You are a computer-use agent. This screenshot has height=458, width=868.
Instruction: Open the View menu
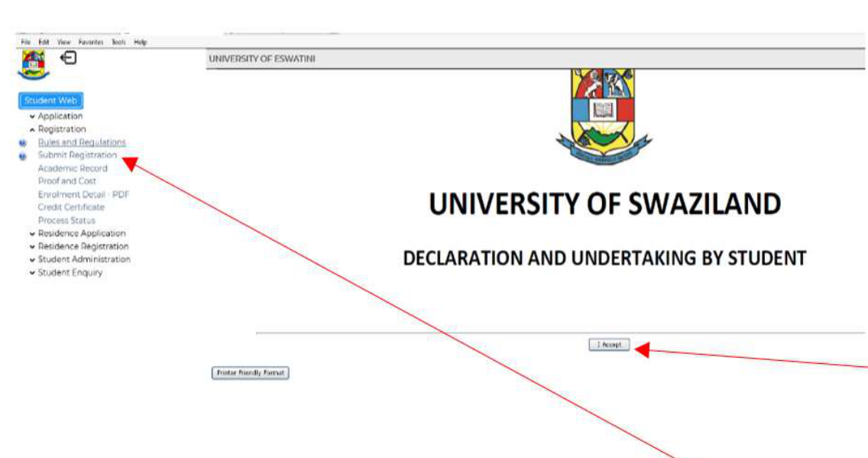coord(63,42)
